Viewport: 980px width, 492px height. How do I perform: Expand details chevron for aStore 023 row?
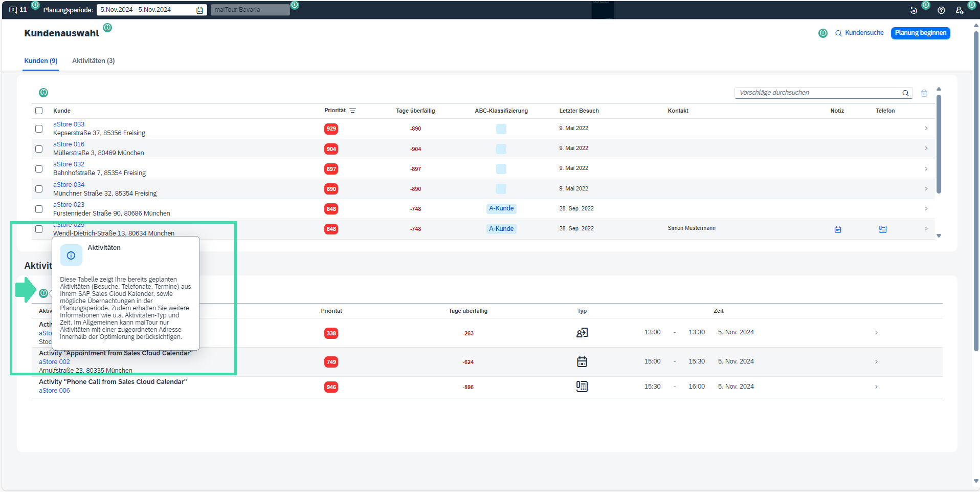(926, 208)
